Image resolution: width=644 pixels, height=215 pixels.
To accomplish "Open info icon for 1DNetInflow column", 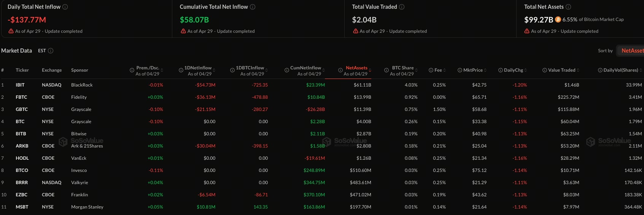I will (181, 70).
